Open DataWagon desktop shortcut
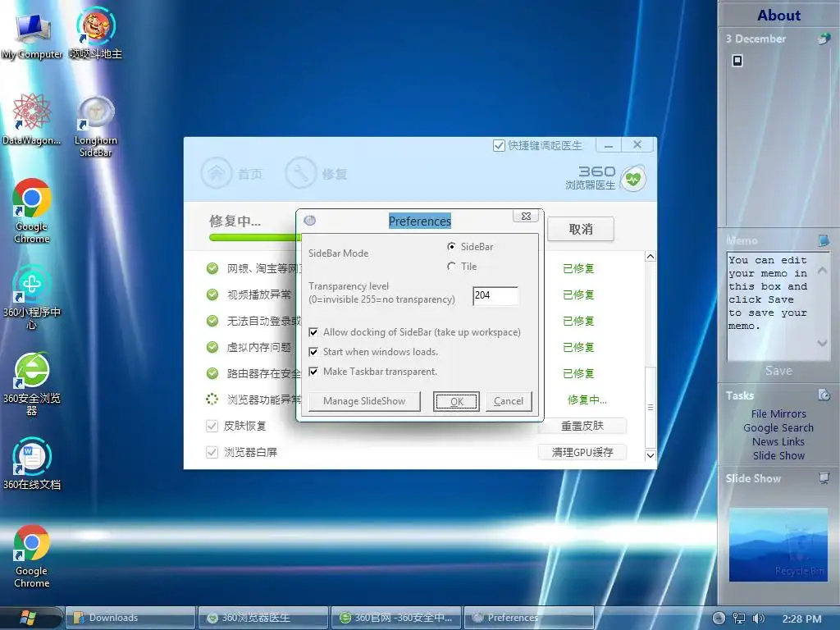The image size is (840, 630). pyautogui.click(x=32, y=119)
